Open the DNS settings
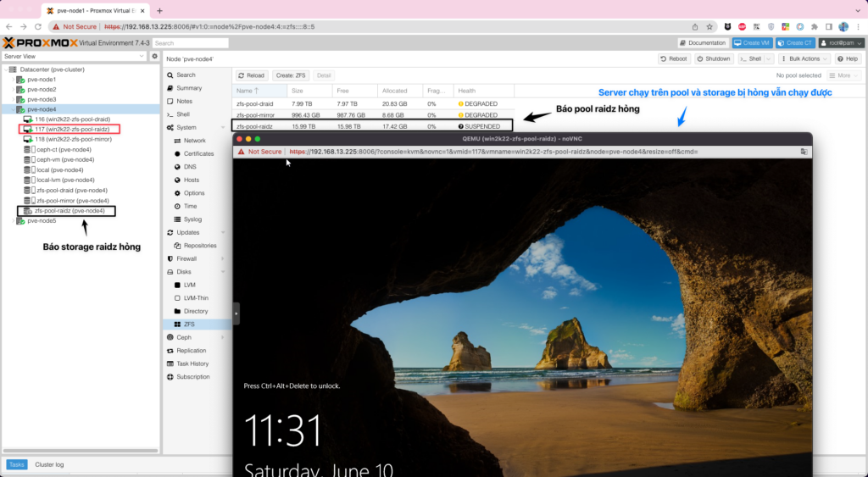Screen dimensions: 868x477 pyautogui.click(x=190, y=167)
